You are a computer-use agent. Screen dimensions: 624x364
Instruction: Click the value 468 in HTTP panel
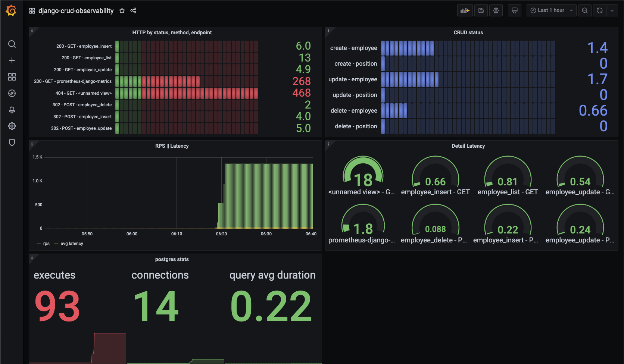tap(302, 93)
